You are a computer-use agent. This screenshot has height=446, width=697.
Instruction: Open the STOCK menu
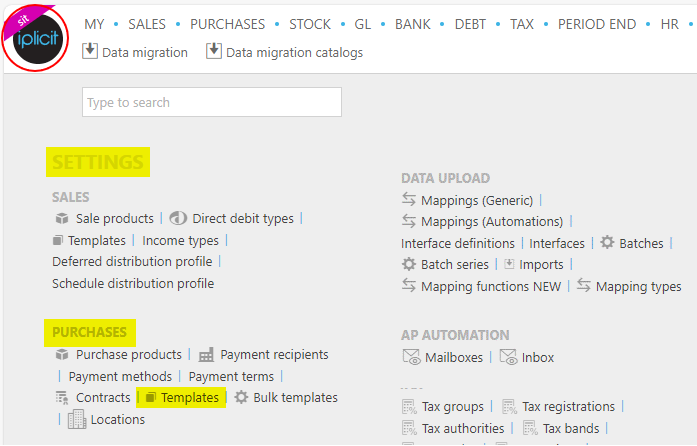pyautogui.click(x=310, y=24)
